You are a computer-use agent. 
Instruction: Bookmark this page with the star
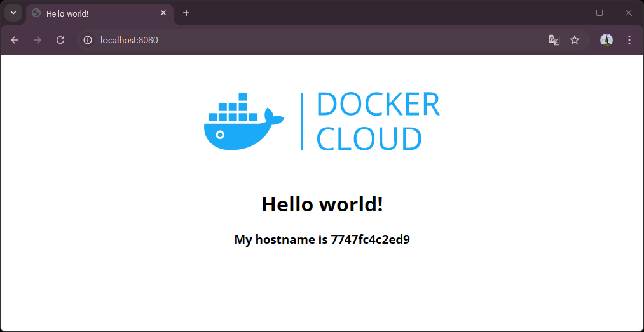tap(575, 40)
